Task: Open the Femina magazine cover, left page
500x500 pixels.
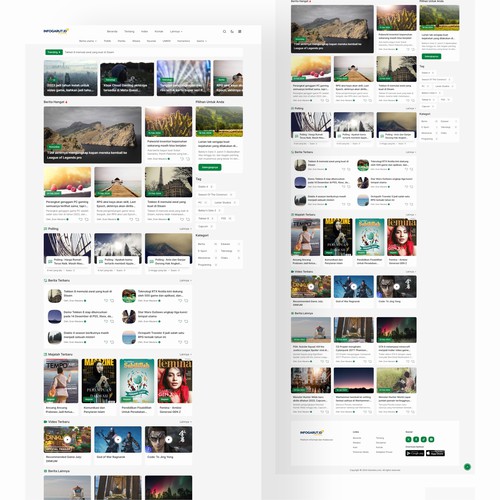Action: (x=175, y=381)
